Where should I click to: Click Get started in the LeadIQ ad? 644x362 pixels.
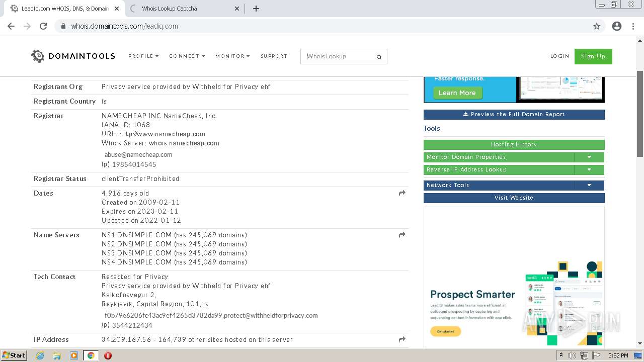point(445,331)
